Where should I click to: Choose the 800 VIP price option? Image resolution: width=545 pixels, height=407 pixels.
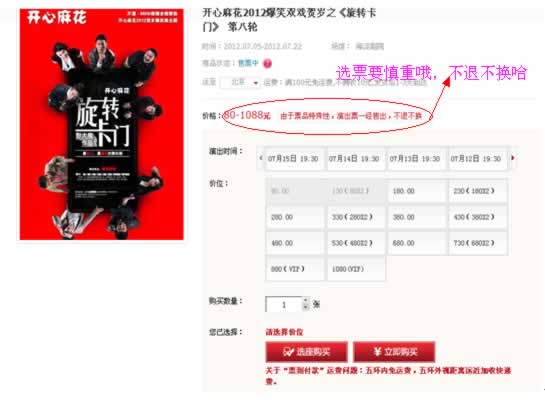pyautogui.click(x=295, y=269)
